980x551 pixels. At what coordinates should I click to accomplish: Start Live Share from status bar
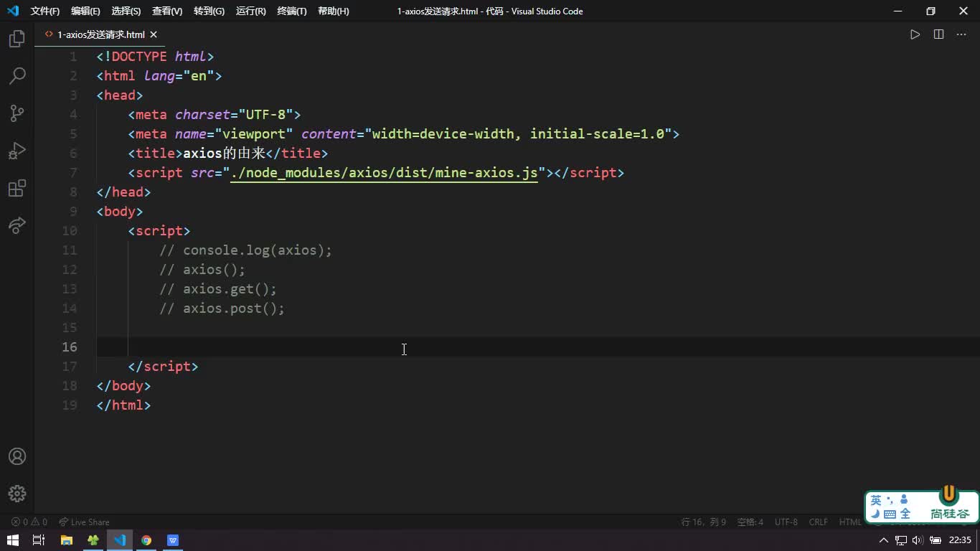(x=84, y=522)
